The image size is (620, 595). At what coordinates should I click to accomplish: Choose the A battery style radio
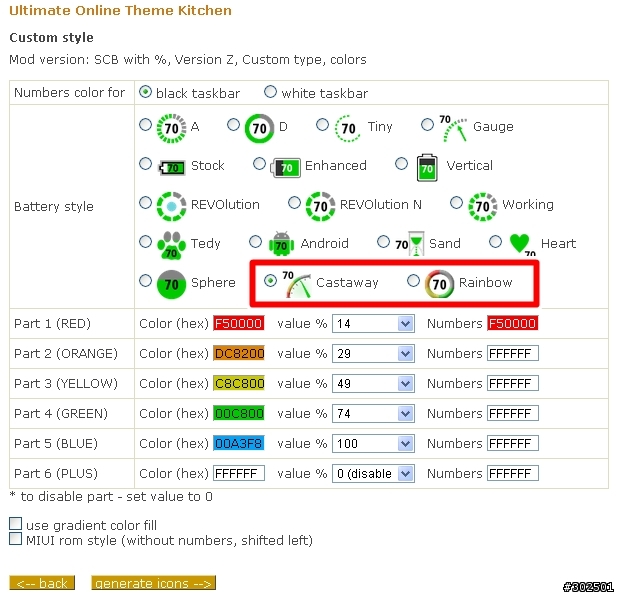pos(146,125)
